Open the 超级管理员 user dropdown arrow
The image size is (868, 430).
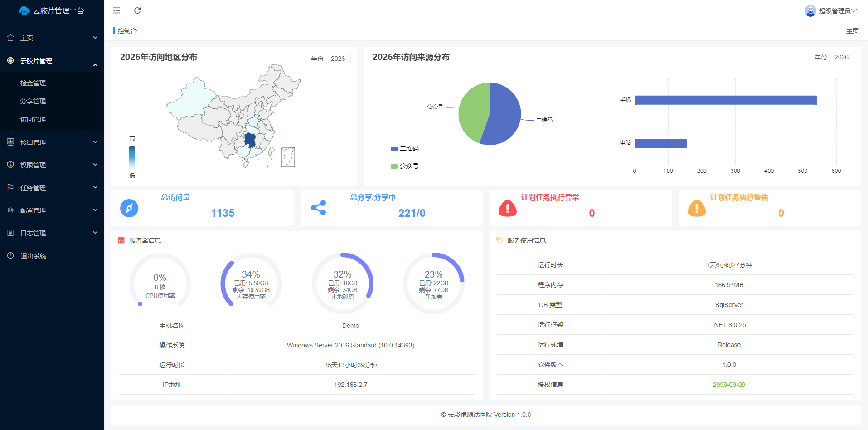(x=854, y=10)
